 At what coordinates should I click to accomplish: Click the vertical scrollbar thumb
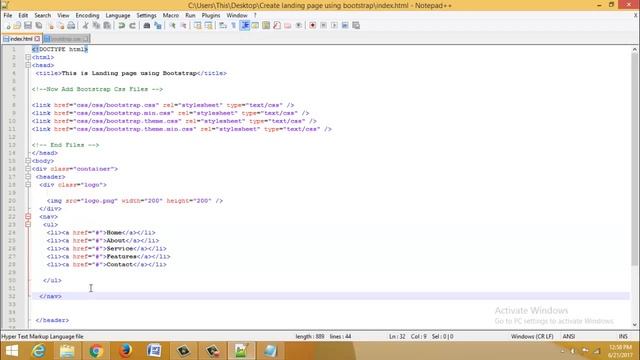634,159
